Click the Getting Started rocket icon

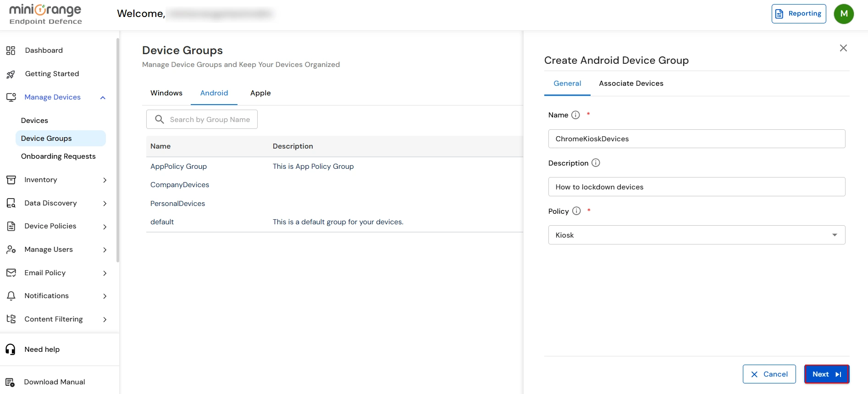11,74
